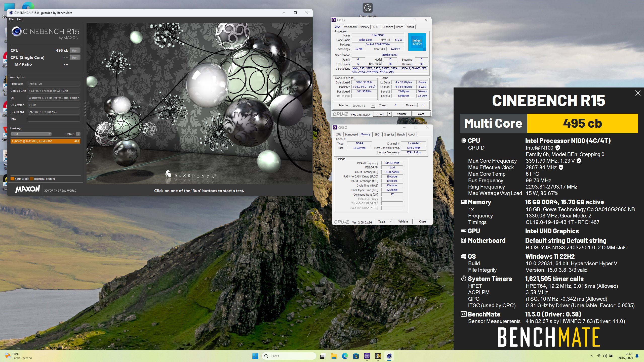Image resolution: width=644 pixels, height=362 pixels.
Task: Run the CPU (Single Core) test
Action: pyautogui.click(x=75, y=58)
